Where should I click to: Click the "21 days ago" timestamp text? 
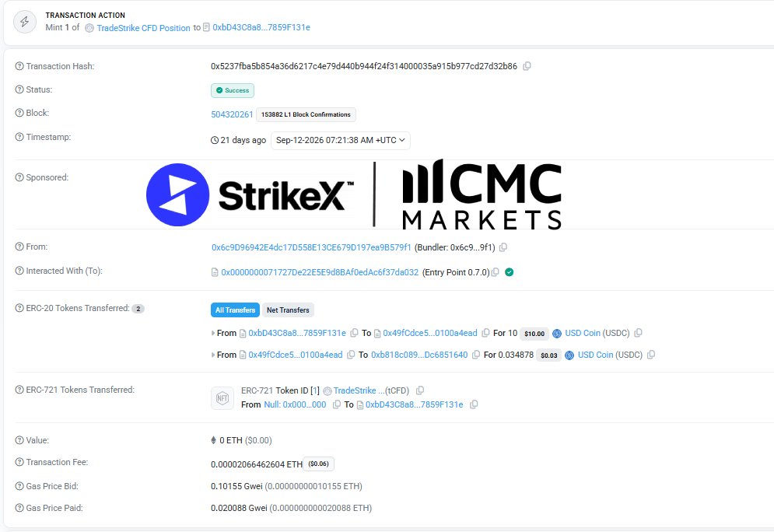[x=243, y=140]
